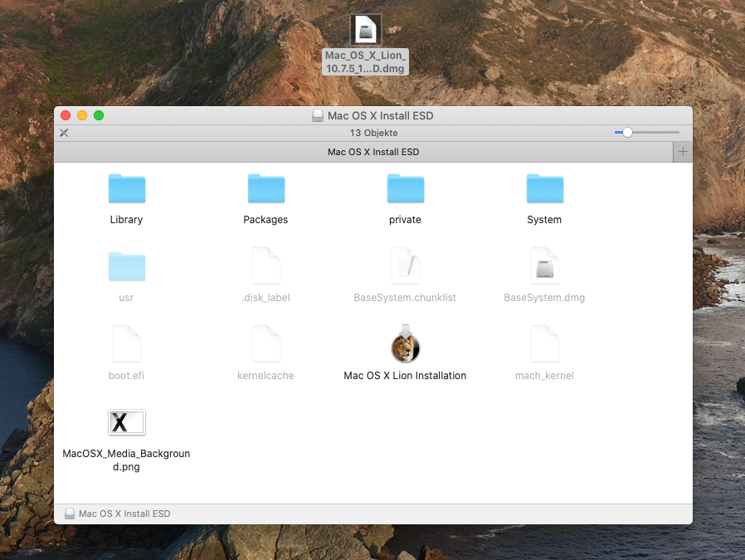Minimize the window with yellow button
Viewport: 745px width, 560px height.
coord(82,115)
